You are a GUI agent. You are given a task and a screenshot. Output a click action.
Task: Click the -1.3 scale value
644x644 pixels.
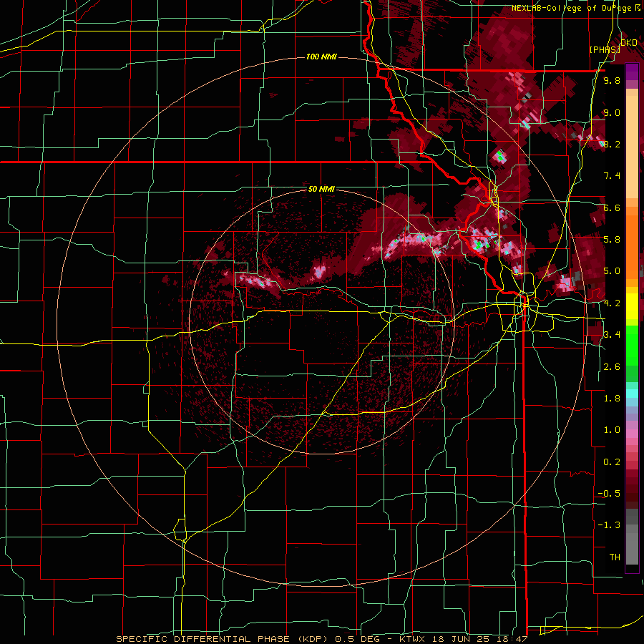coord(609,525)
